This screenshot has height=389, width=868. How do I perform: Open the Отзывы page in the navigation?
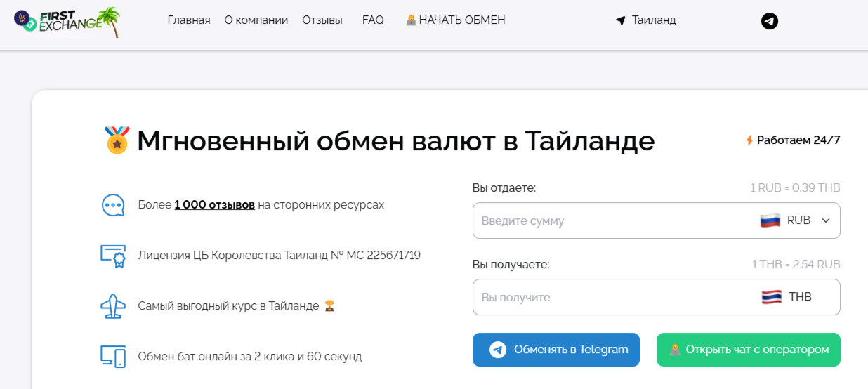[322, 20]
